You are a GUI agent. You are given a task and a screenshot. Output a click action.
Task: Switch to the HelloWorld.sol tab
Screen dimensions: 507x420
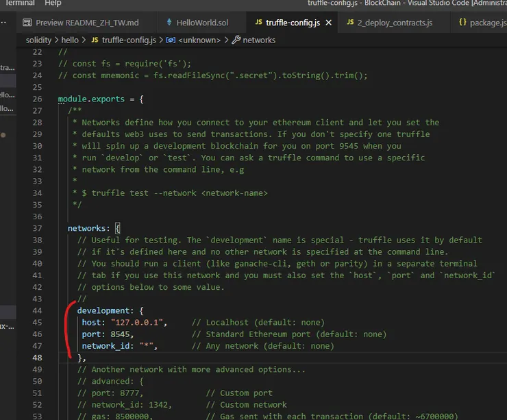click(202, 23)
